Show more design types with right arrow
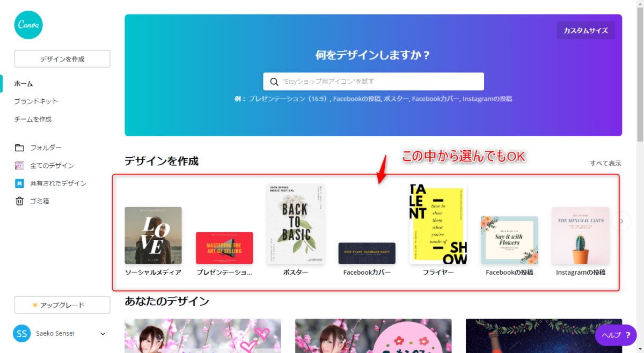Image resolution: width=644 pixels, height=353 pixels. (622, 221)
